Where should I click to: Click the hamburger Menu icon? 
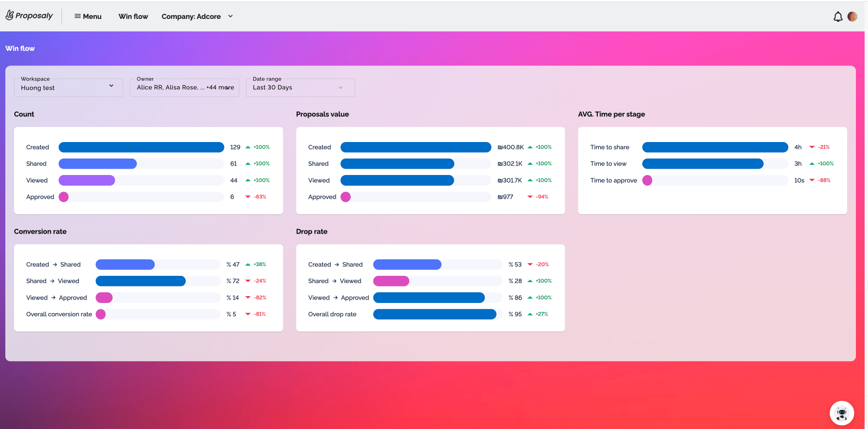point(77,16)
